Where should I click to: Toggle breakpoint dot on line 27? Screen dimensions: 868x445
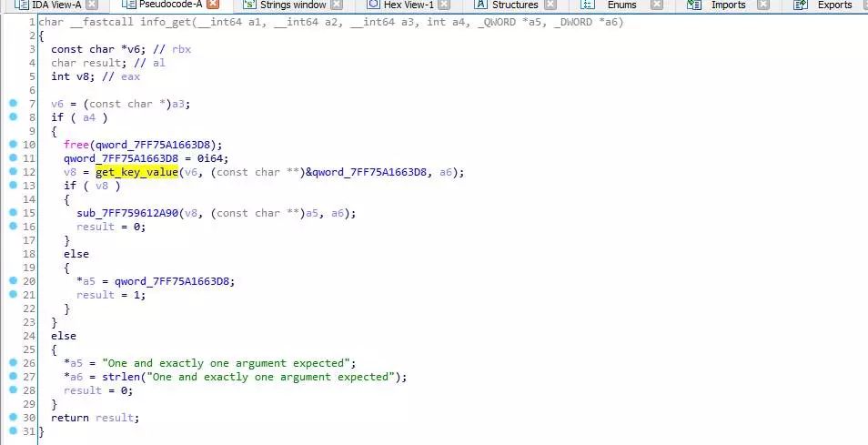pyautogui.click(x=14, y=377)
